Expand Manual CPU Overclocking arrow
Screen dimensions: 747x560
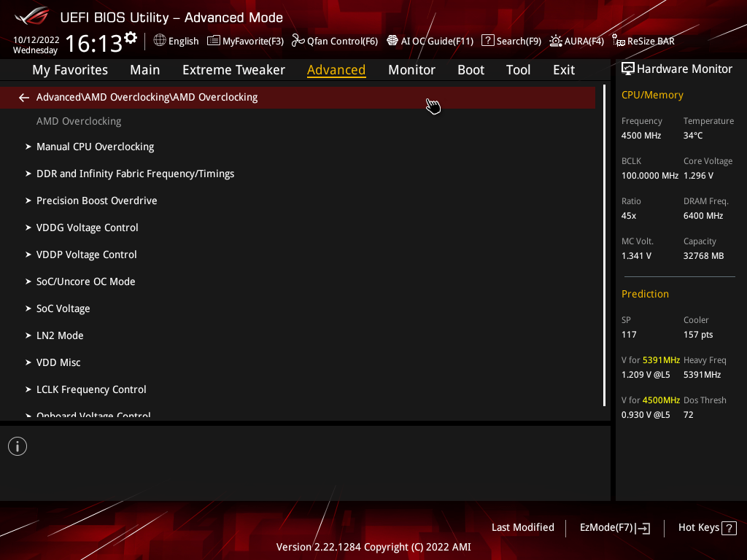point(28,147)
